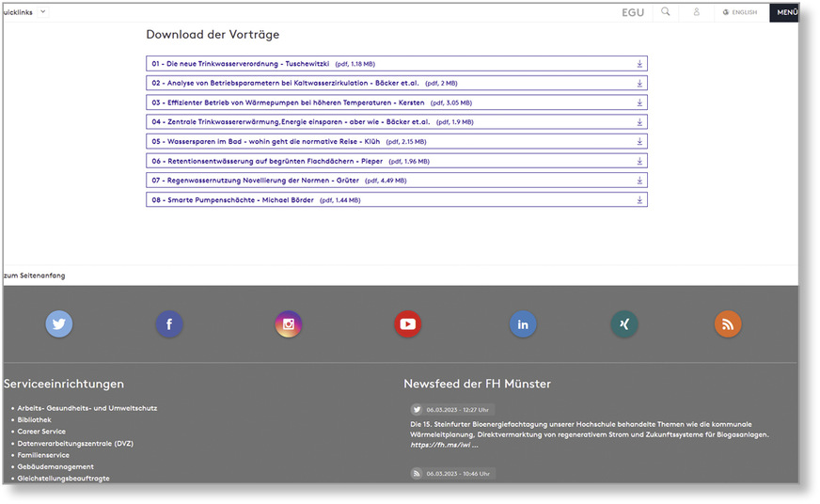Open the MENÜ navigation button

pos(786,12)
